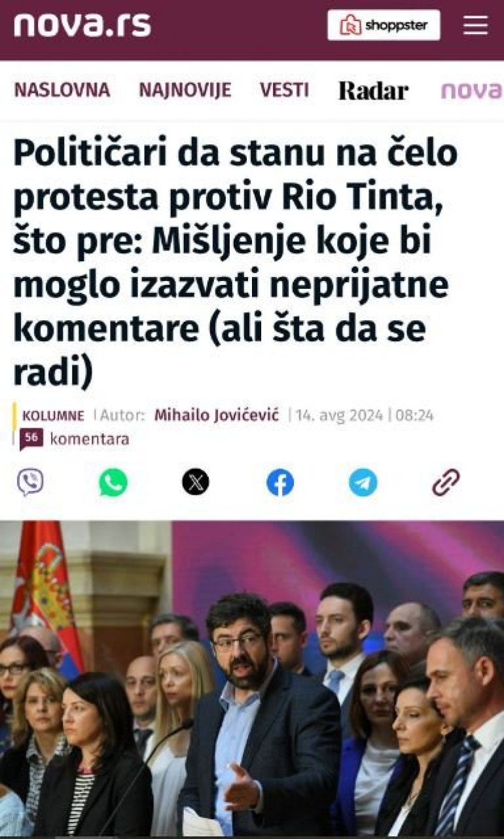Open the KOLUMNE category link

[x=53, y=416]
